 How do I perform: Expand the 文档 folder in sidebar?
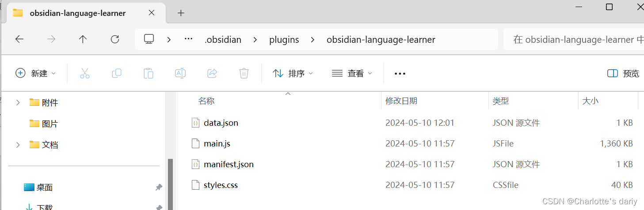pyautogui.click(x=18, y=145)
